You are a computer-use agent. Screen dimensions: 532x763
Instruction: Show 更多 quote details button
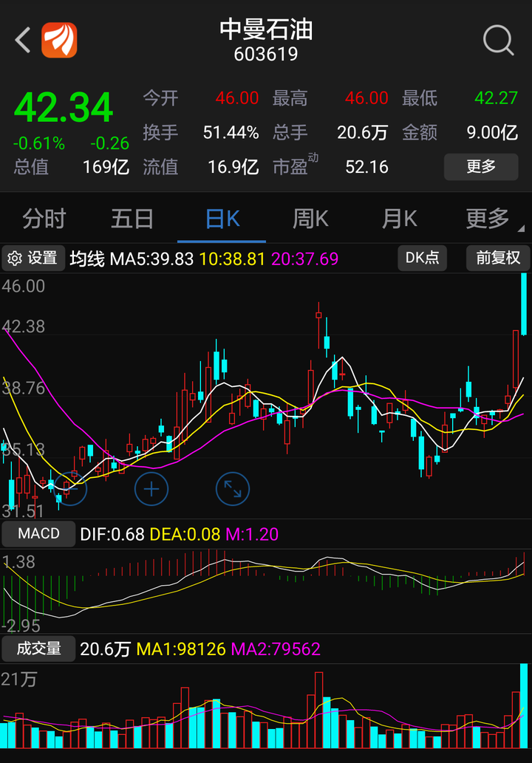click(x=481, y=166)
